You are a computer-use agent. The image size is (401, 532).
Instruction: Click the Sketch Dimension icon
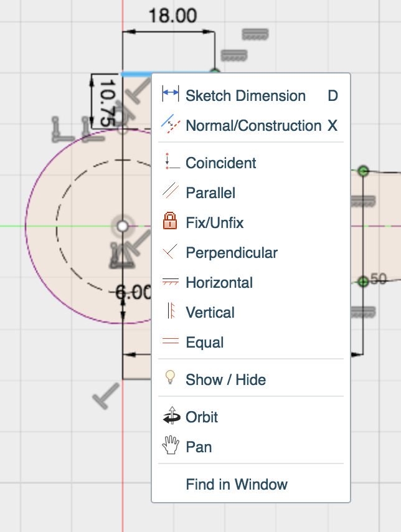[x=170, y=95]
